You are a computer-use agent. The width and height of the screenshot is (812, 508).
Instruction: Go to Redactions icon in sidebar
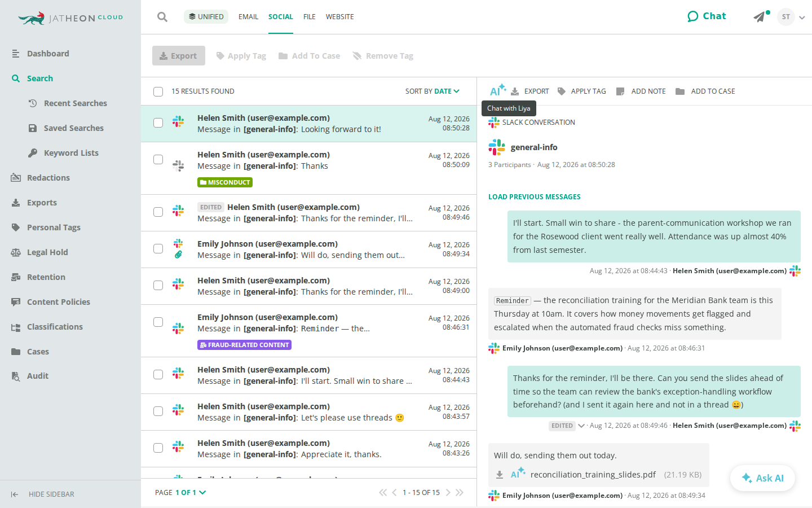point(16,178)
